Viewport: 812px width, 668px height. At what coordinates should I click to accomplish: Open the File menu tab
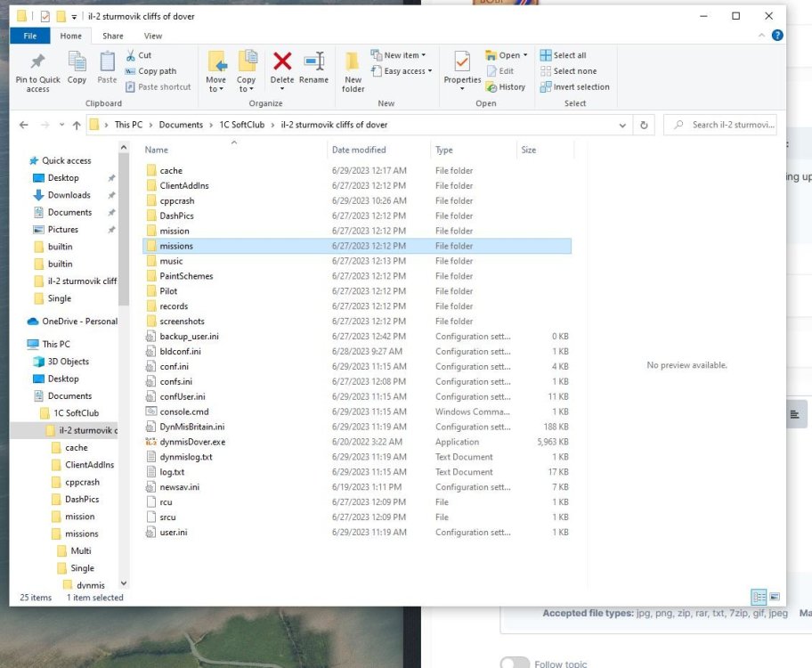[x=29, y=37]
